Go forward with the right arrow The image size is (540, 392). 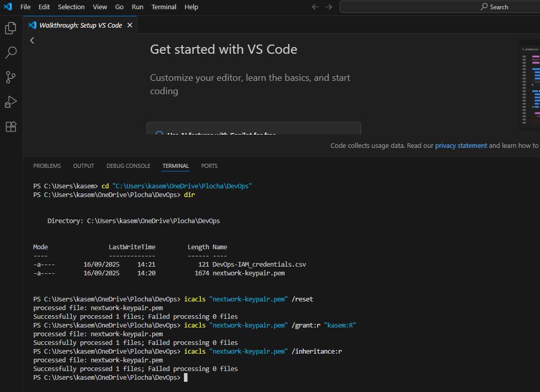point(329,7)
